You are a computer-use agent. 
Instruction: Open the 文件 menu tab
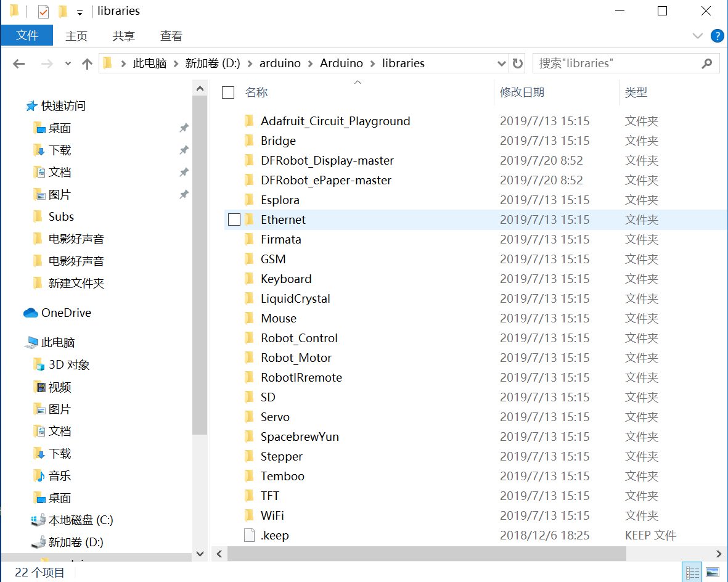tap(27, 35)
